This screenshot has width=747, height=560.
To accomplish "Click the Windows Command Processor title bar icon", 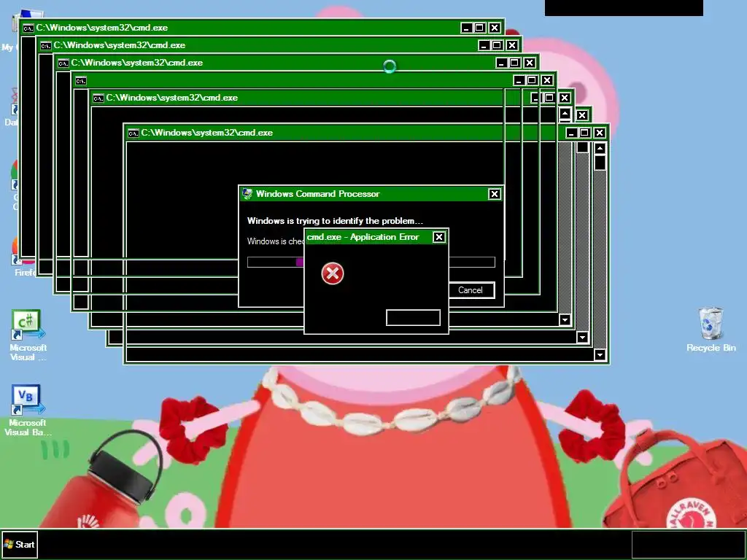I will [x=247, y=193].
